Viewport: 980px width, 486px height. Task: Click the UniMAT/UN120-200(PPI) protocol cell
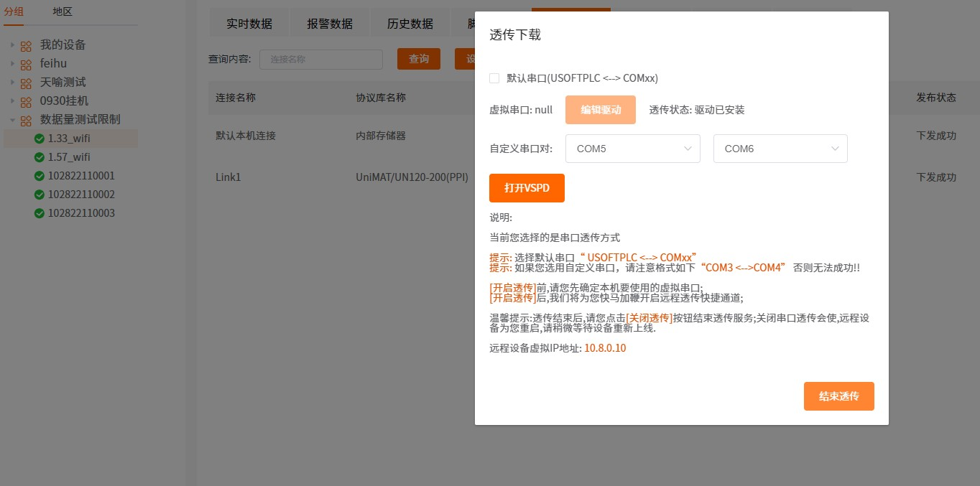(412, 177)
